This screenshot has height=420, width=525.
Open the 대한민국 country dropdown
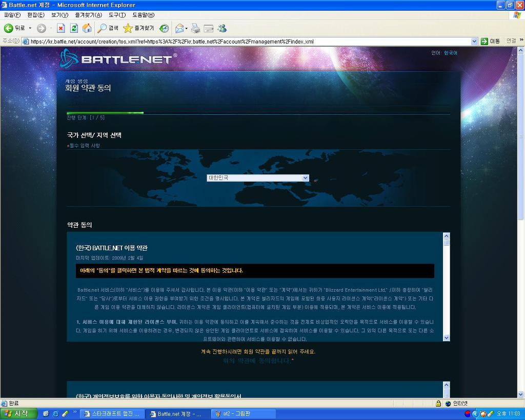pos(258,178)
